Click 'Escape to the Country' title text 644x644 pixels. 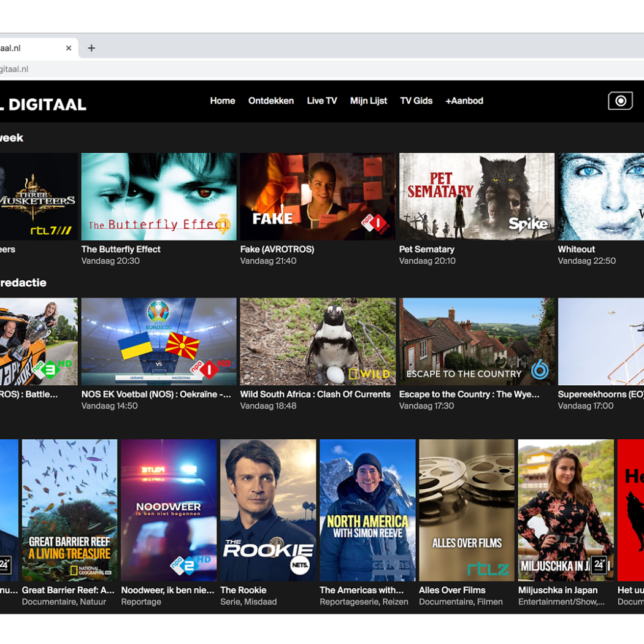click(x=469, y=394)
